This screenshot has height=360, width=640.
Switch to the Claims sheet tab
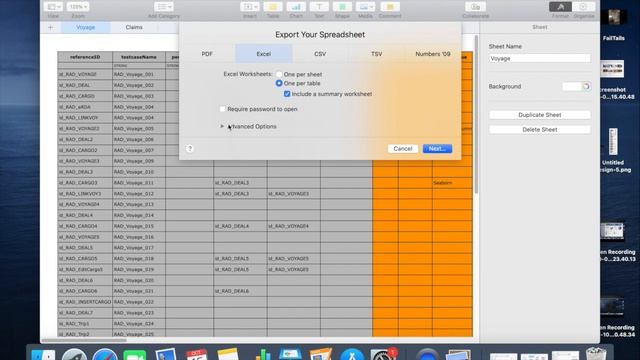click(134, 27)
